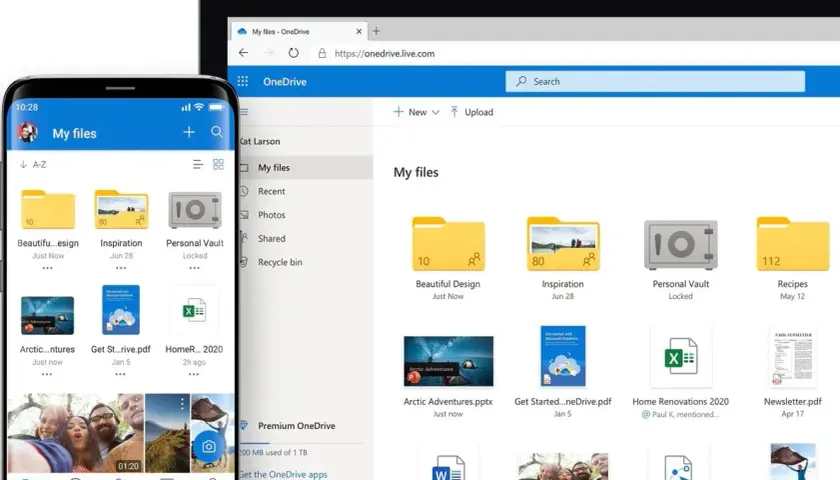Screen dimensions: 840x480
Task: Click the OneDrive Search box
Action: (655, 81)
